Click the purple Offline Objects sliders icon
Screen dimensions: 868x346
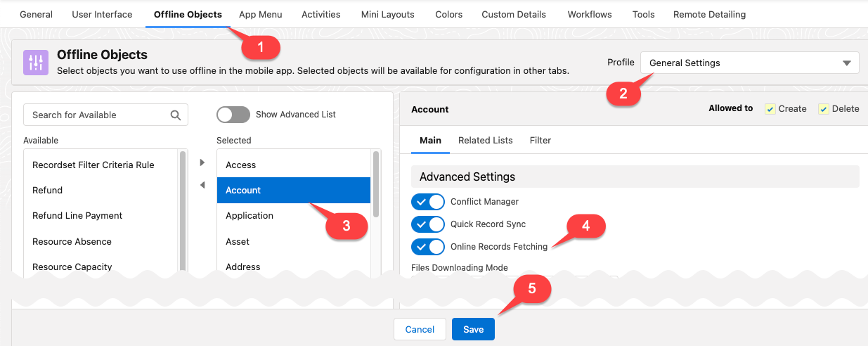(35, 62)
